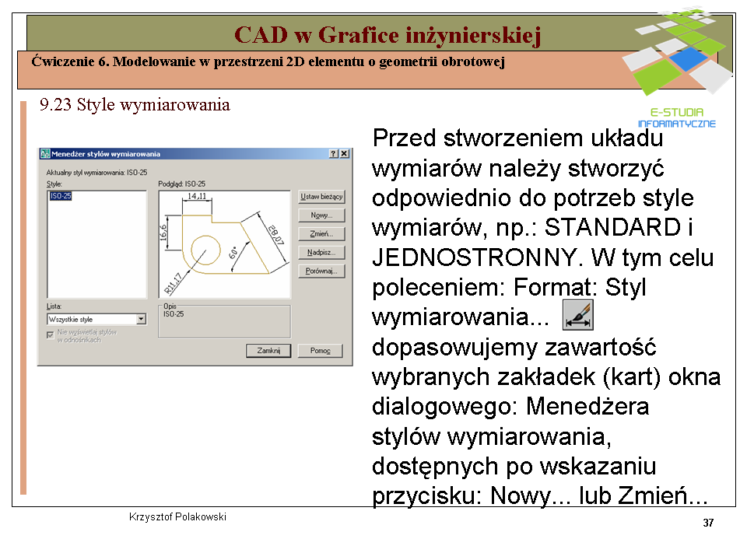Click the dimension style manager window icon
Viewport: 747px width, 560px height.
45,154
